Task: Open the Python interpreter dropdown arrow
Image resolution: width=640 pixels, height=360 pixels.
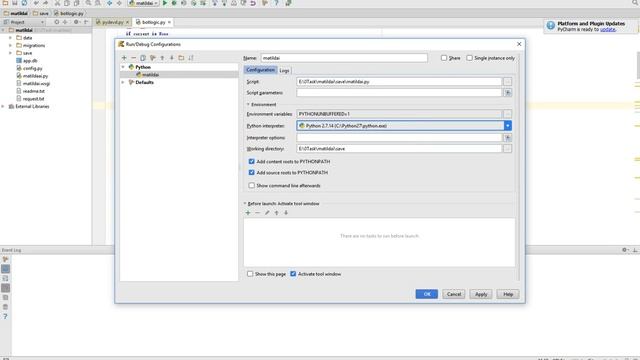Action: point(507,126)
